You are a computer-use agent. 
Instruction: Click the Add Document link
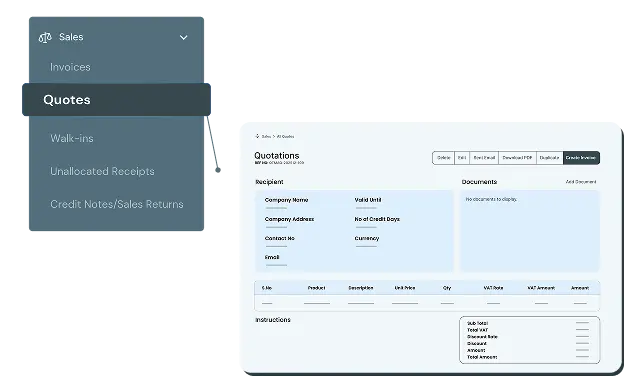point(581,182)
